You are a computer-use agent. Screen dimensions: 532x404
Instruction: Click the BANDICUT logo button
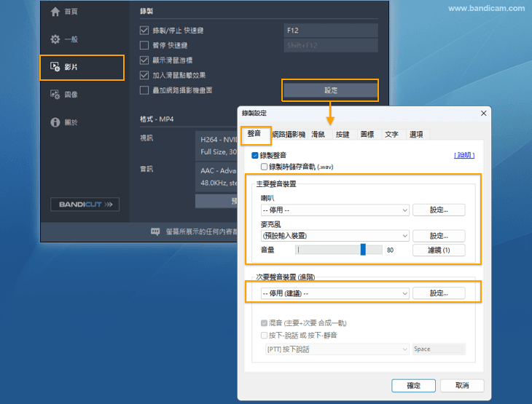click(85, 205)
